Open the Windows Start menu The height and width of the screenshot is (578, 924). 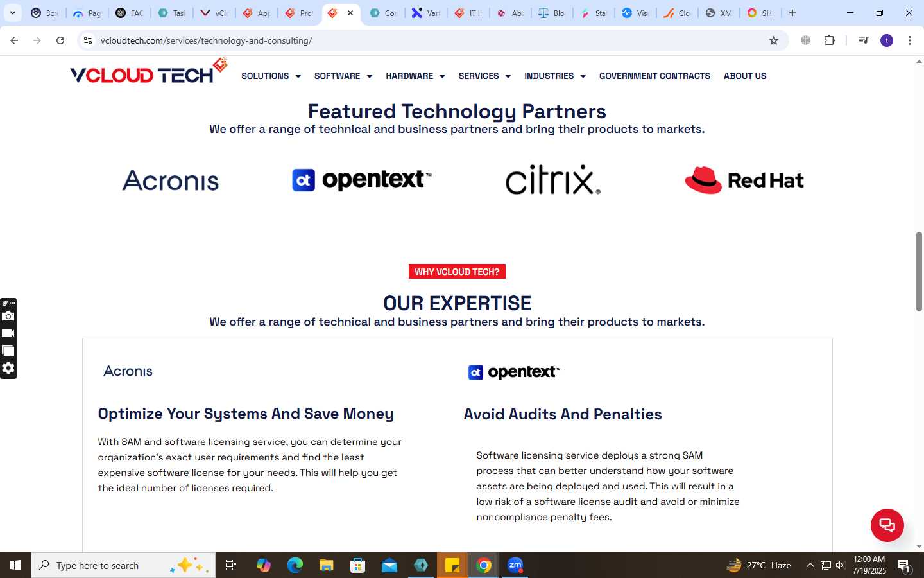pos(15,565)
